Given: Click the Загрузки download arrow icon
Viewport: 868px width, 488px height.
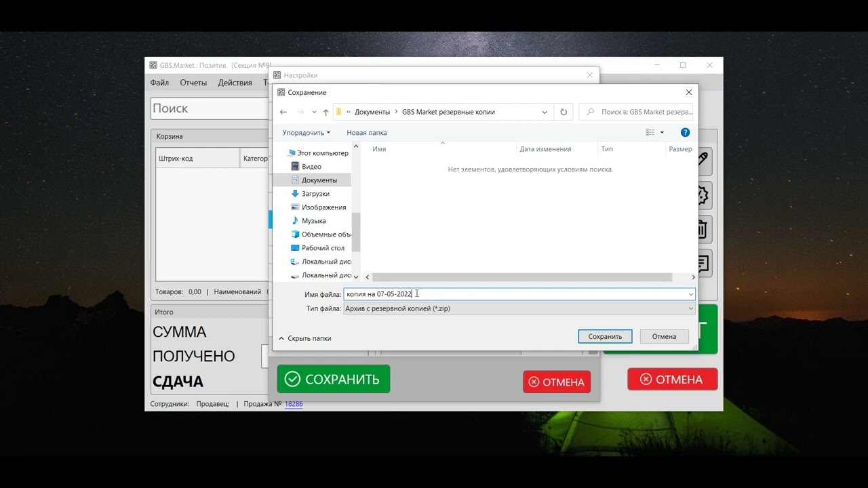Looking at the screenshot, I should point(295,194).
